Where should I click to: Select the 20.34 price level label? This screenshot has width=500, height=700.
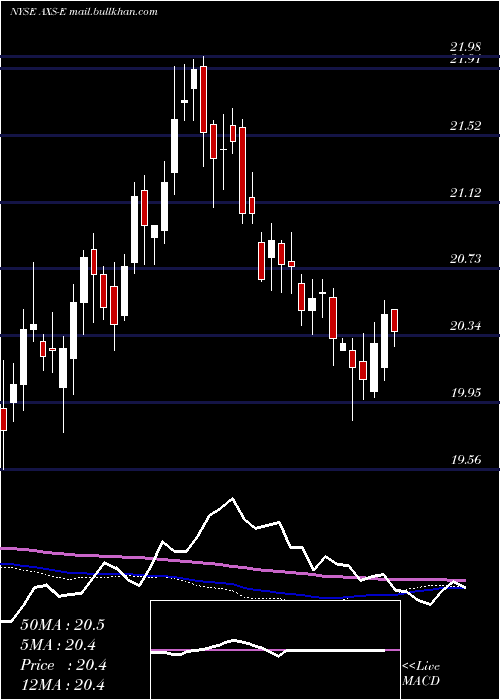tap(465, 326)
